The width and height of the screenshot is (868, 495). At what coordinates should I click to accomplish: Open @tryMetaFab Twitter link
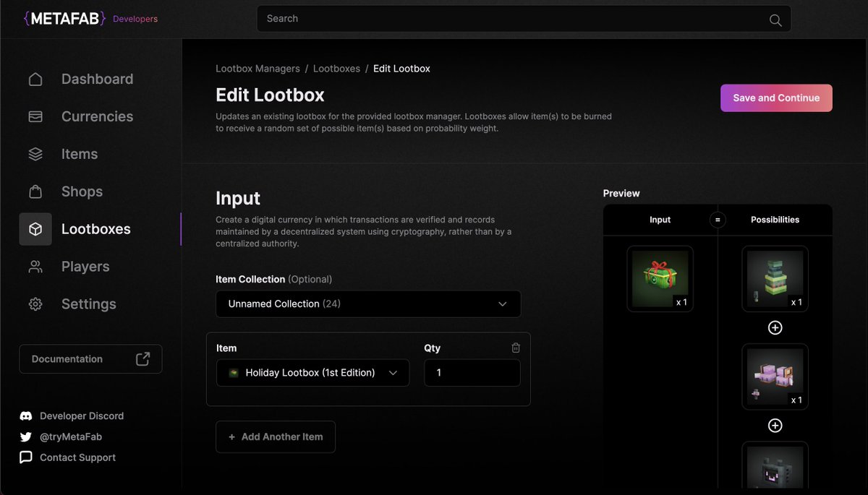[71, 436]
